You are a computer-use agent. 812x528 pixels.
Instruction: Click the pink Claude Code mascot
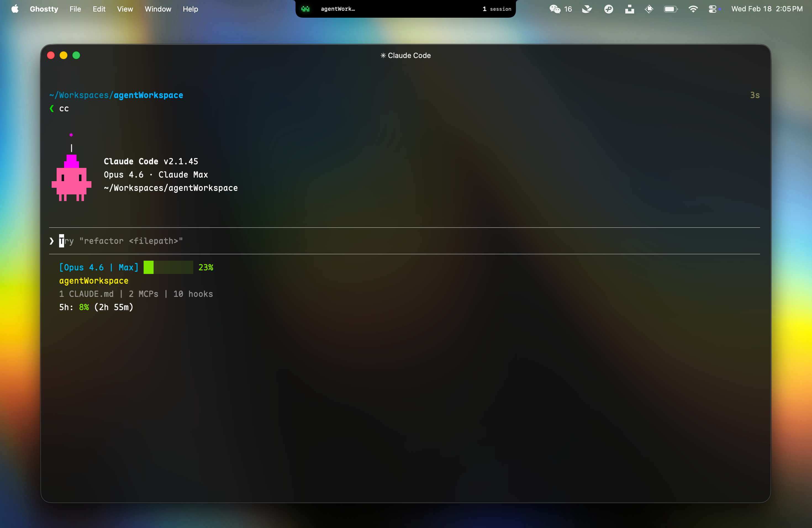point(71,178)
